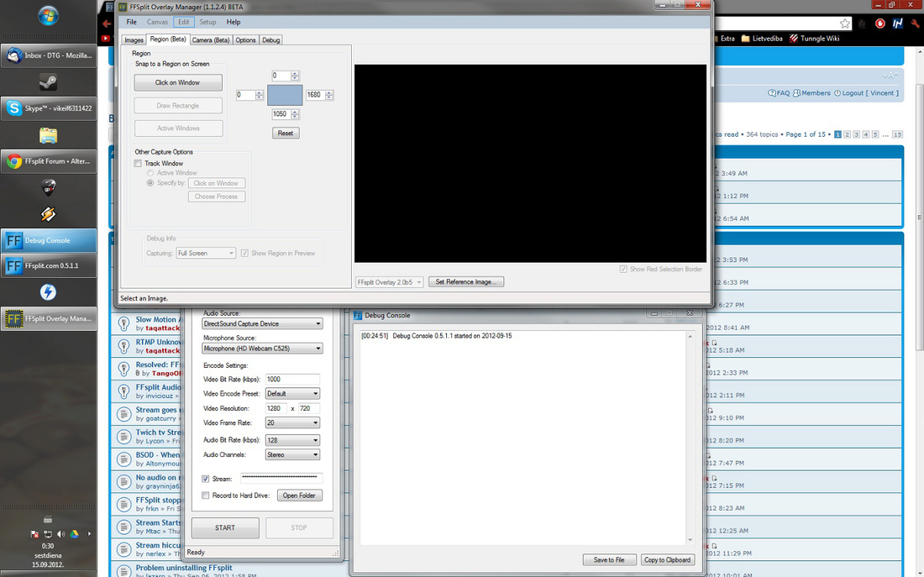Switch to Thunderbird Inbox taskbar item
This screenshot has height=577, width=924.
click(x=49, y=55)
